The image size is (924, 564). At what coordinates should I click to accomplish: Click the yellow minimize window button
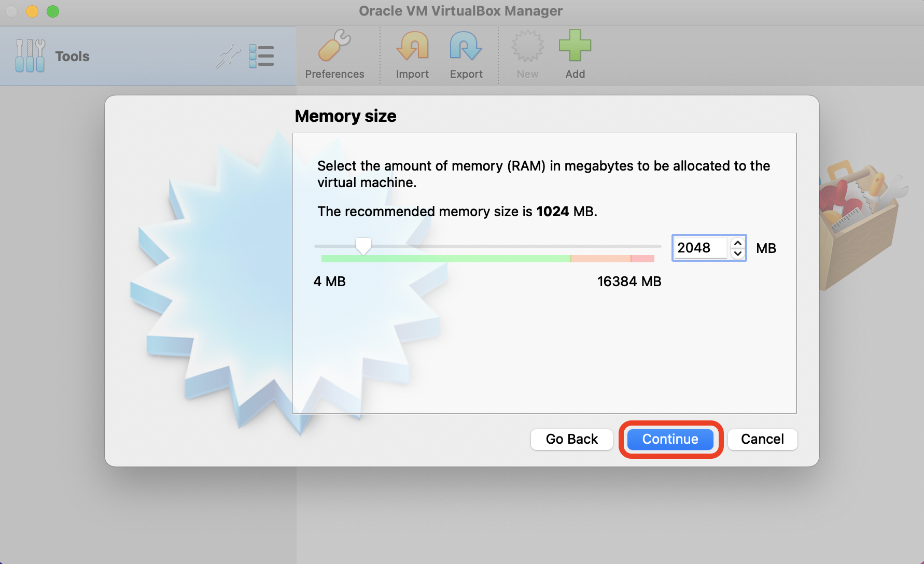pyautogui.click(x=32, y=11)
